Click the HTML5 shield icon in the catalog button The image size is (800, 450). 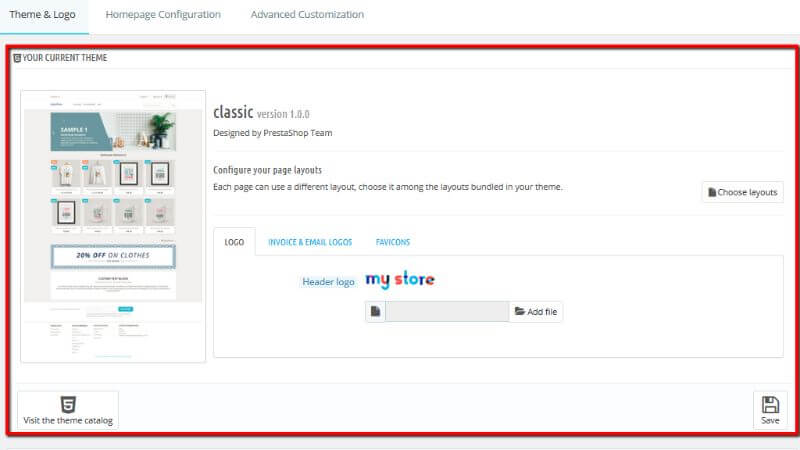pyautogui.click(x=68, y=405)
